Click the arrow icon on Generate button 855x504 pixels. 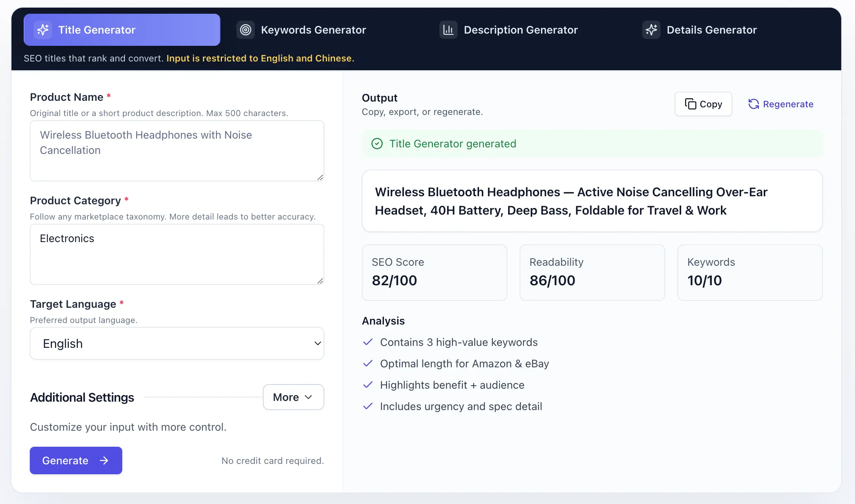[x=104, y=460]
